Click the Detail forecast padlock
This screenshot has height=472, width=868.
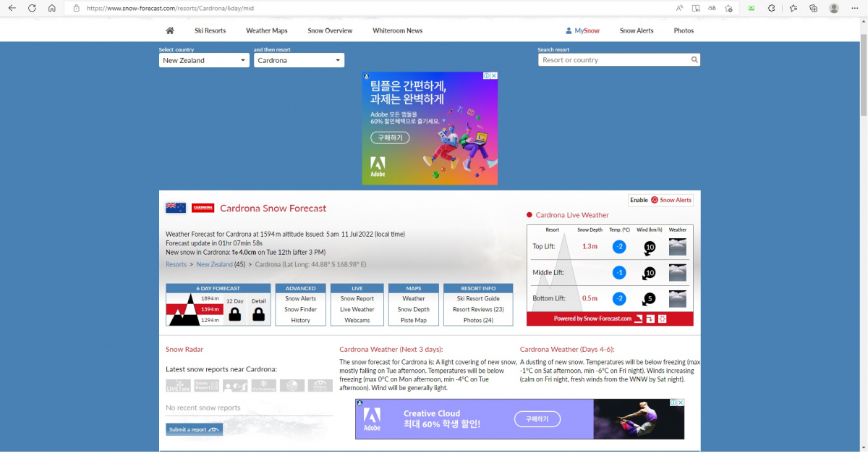(259, 314)
